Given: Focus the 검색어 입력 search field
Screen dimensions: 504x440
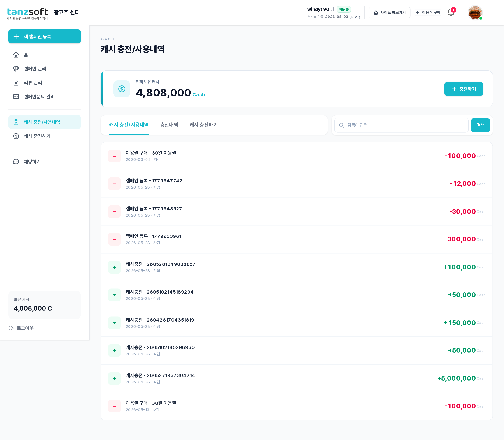Looking at the screenshot, I should point(401,125).
